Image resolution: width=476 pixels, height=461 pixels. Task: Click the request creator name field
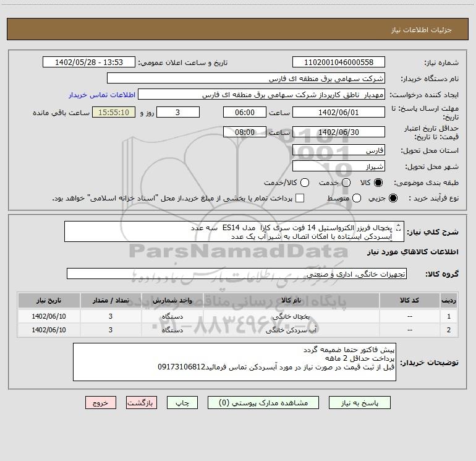tap(261, 95)
